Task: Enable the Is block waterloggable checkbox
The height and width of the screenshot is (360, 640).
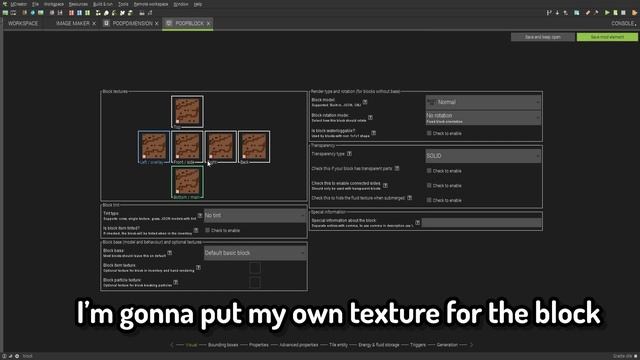Action: click(429, 133)
